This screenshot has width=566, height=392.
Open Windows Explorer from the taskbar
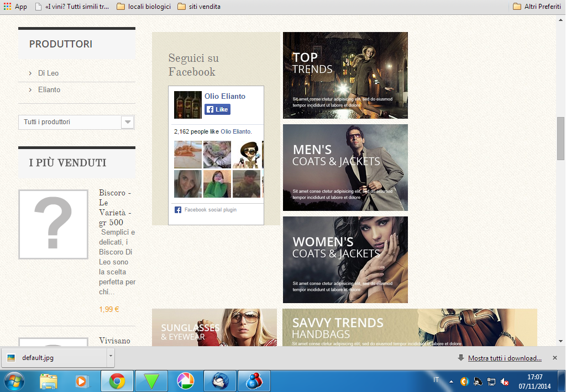tap(49, 382)
